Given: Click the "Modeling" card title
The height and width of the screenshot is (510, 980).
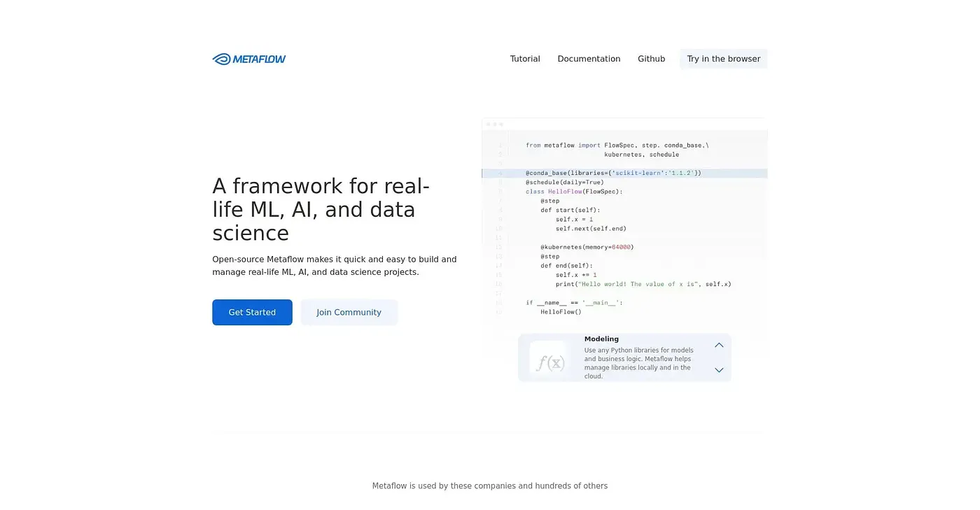Looking at the screenshot, I should tap(601, 339).
